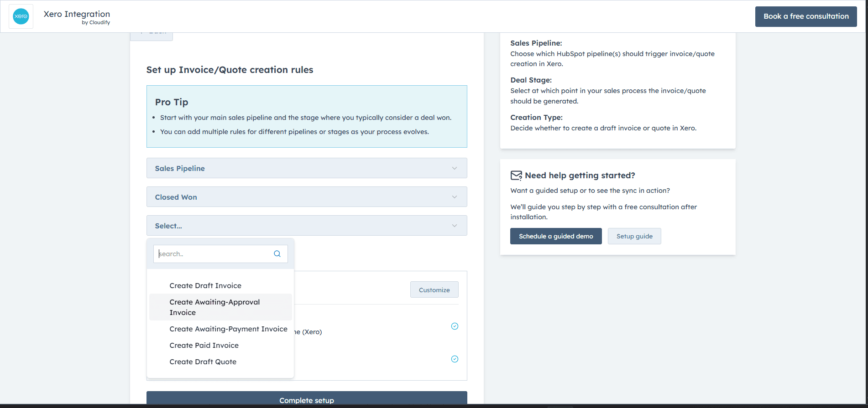Click the Creation Type: label in the help panel
This screenshot has width=868, height=408.
(536, 118)
